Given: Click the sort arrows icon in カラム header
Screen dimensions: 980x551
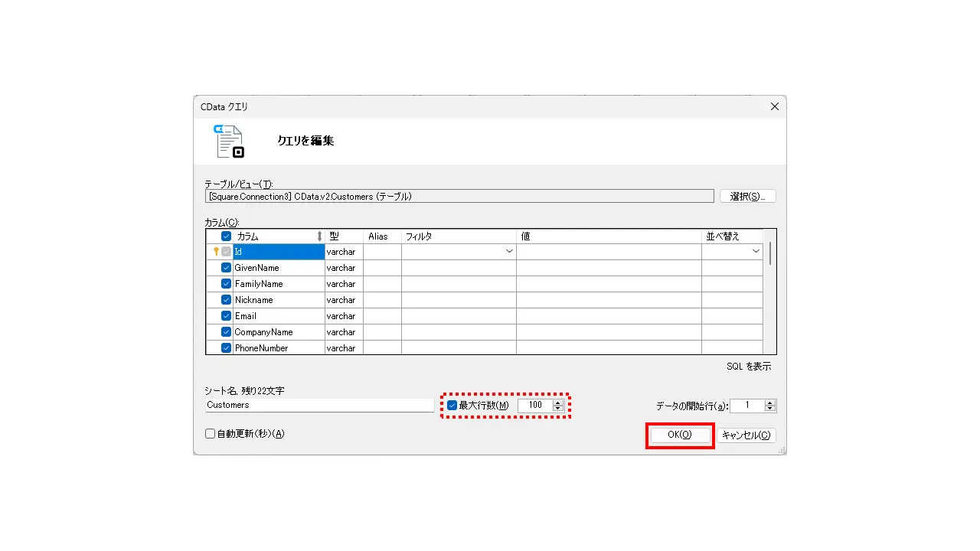Looking at the screenshot, I should 319,236.
